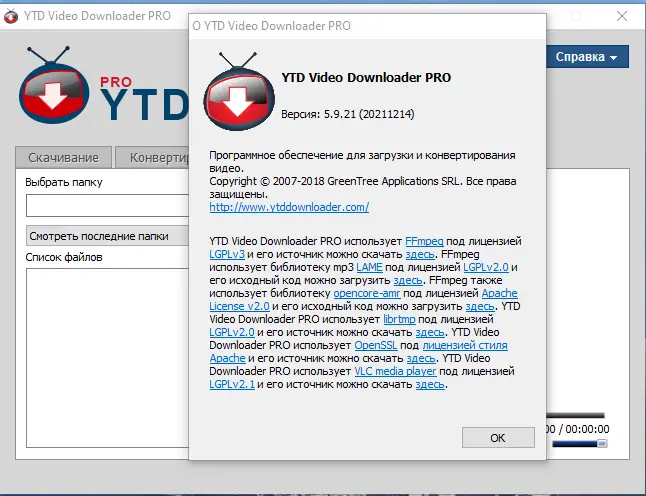The image size is (646, 496).
Task: Click the Выбрать папку input field
Action: coord(108,206)
